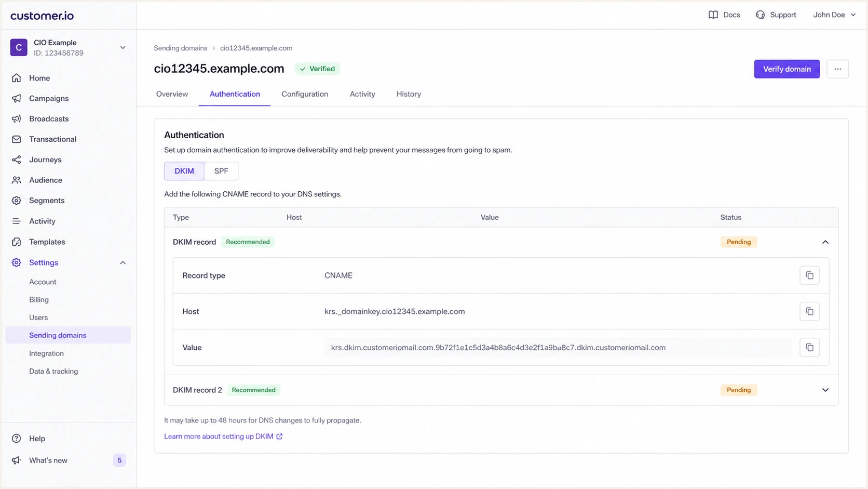The image size is (868, 489).
Task: Click the purple CIO Example workspace avatar
Action: [19, 47]
